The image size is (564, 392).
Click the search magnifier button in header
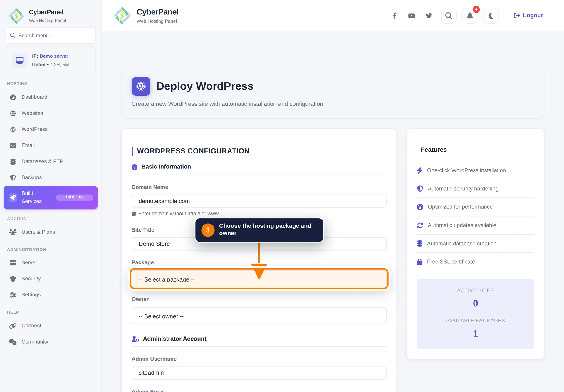tap(449, 16)
